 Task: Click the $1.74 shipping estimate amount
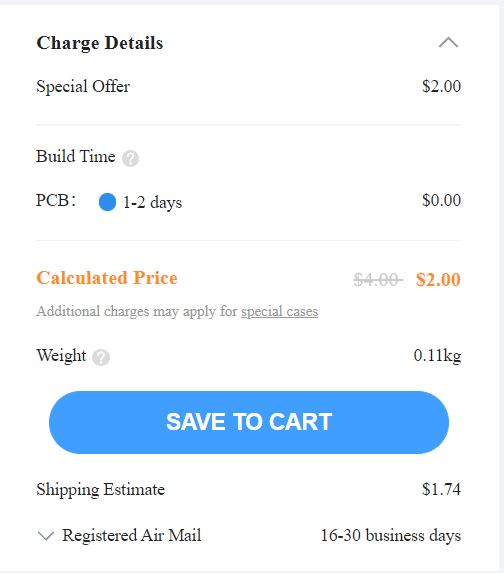(442, 489)
